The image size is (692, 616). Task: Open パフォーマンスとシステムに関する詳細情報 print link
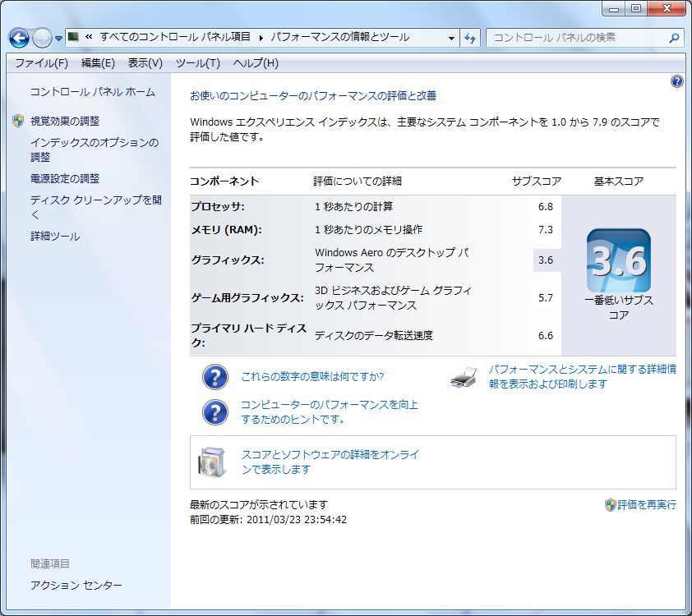coord(582,376)
